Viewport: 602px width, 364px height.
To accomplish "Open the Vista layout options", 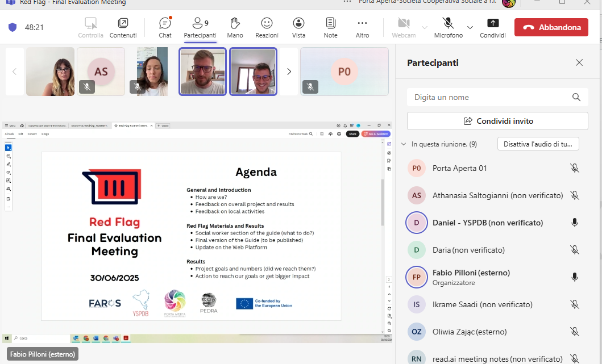I will [x=298, y=27].
